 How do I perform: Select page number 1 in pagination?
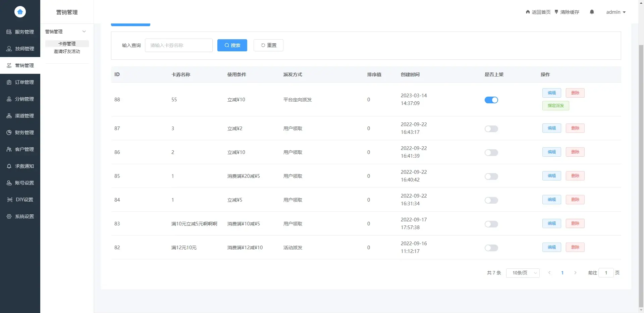pyautogui.click(x=562, y=273)
